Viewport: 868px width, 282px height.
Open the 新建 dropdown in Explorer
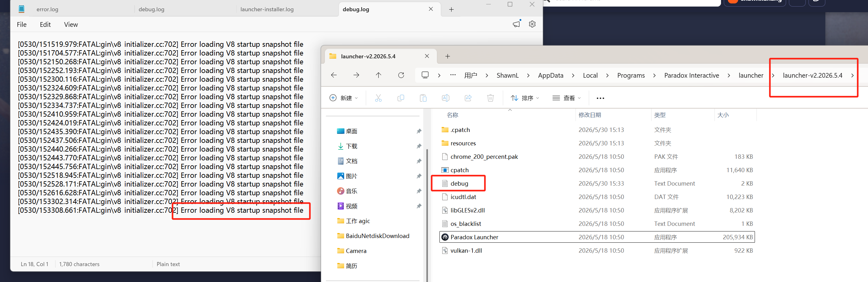pyautogui.click(x=344, y=98)
